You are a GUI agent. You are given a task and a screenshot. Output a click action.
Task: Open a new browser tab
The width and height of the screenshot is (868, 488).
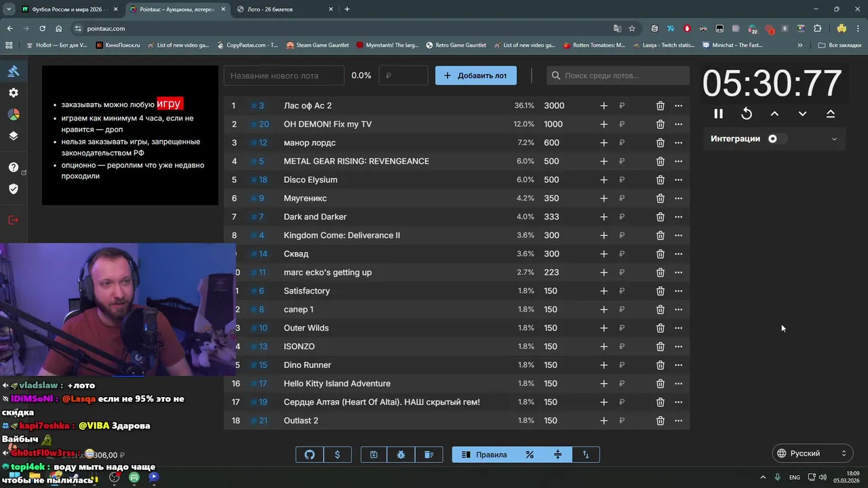click(x=347, y=9)
